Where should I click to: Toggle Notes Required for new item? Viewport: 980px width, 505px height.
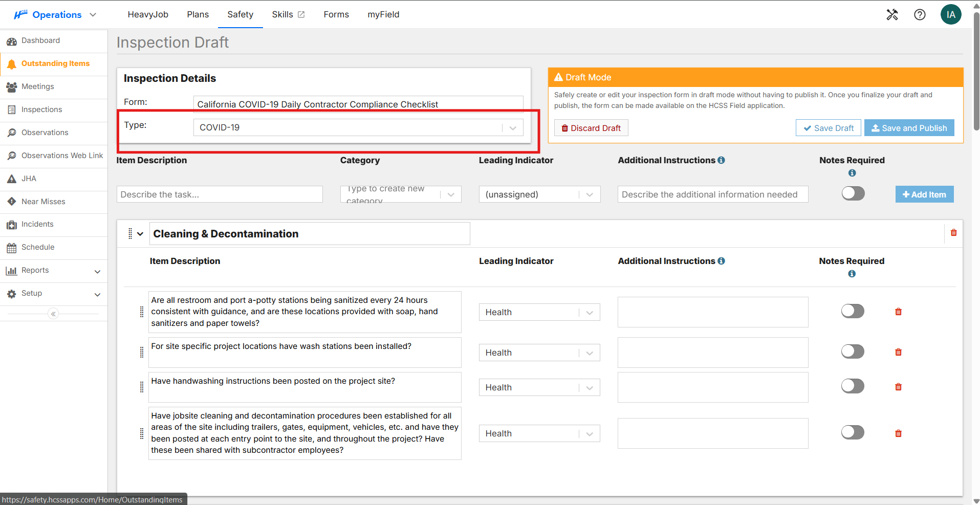pos(853,193)
